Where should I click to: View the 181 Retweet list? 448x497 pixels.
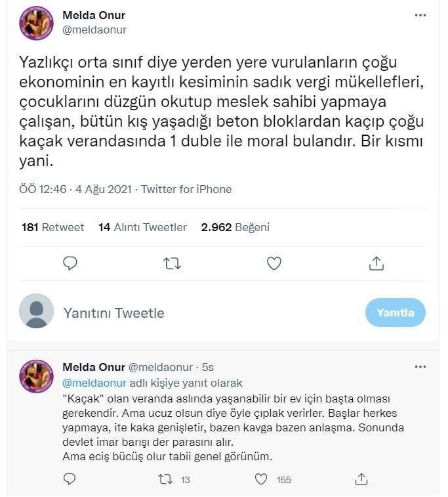[52, 227]
